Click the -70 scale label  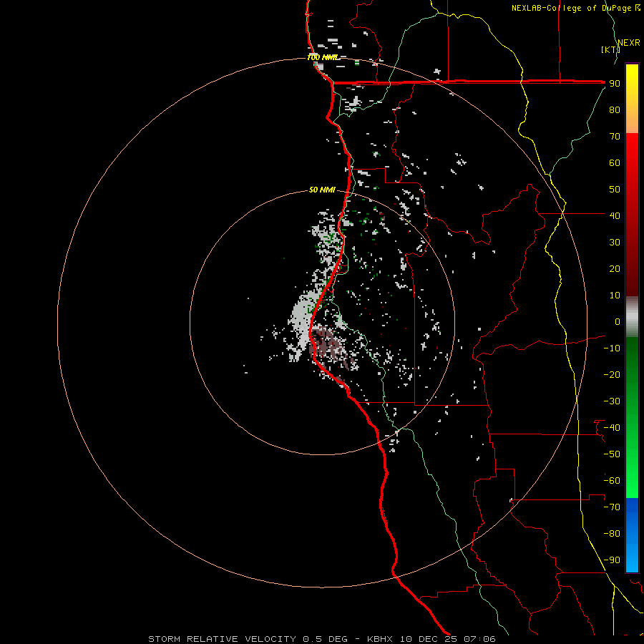point(612,507)
